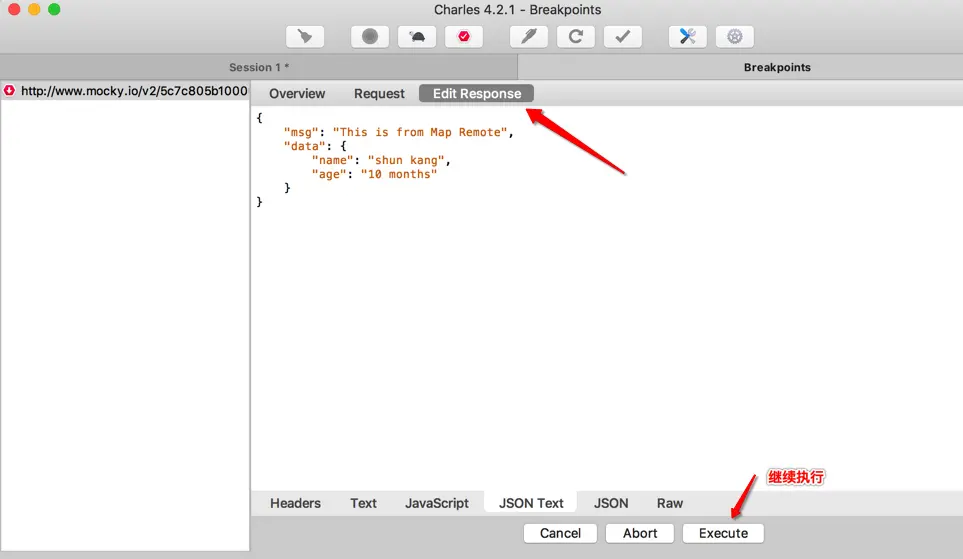Toggle the recording button in toolbar
963x559 pixels.
pyautogui.click(x=370, y=37)
